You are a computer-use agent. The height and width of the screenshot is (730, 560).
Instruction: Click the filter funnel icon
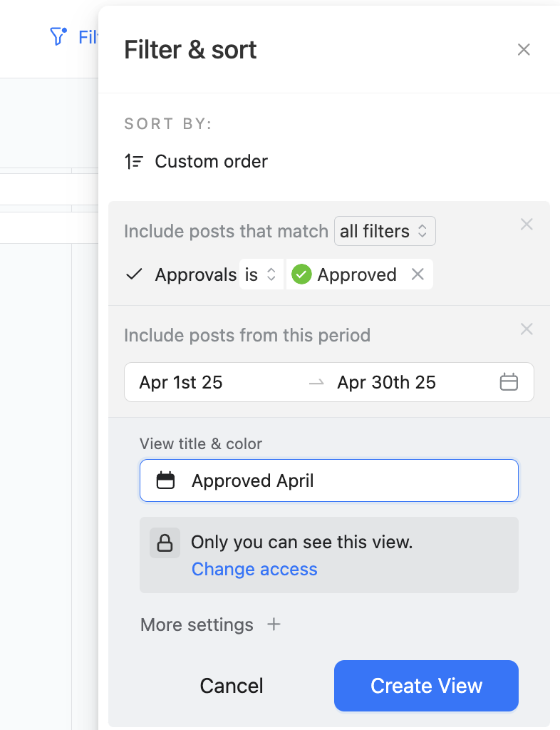pyautogui.click(x=58, y=36)
